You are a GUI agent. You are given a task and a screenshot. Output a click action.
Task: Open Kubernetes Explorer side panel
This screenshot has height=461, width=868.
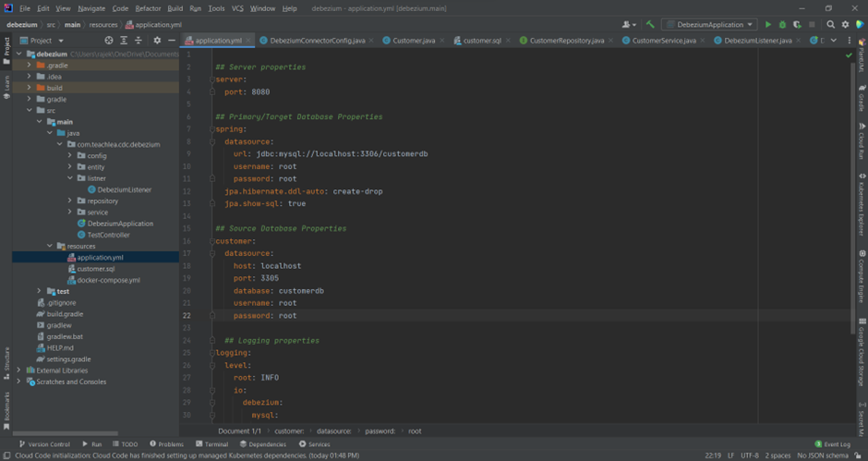[862, 204]
